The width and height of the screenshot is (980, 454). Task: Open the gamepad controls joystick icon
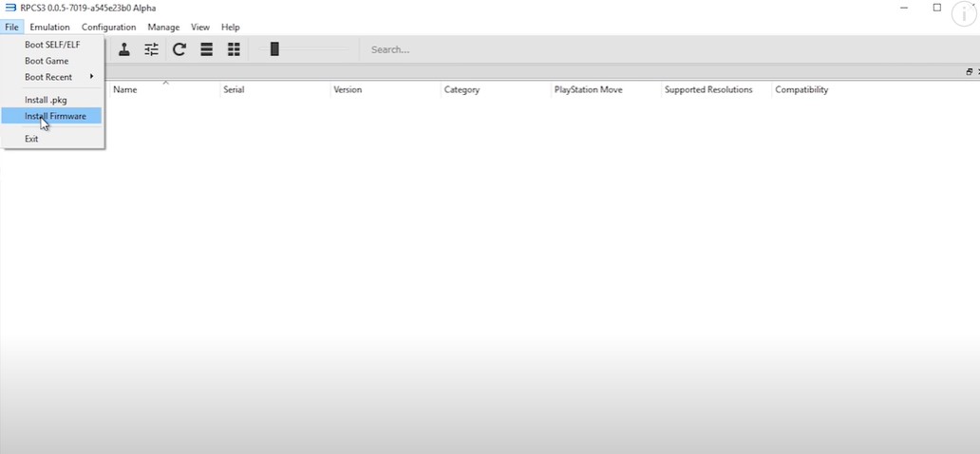coord(124,49)
